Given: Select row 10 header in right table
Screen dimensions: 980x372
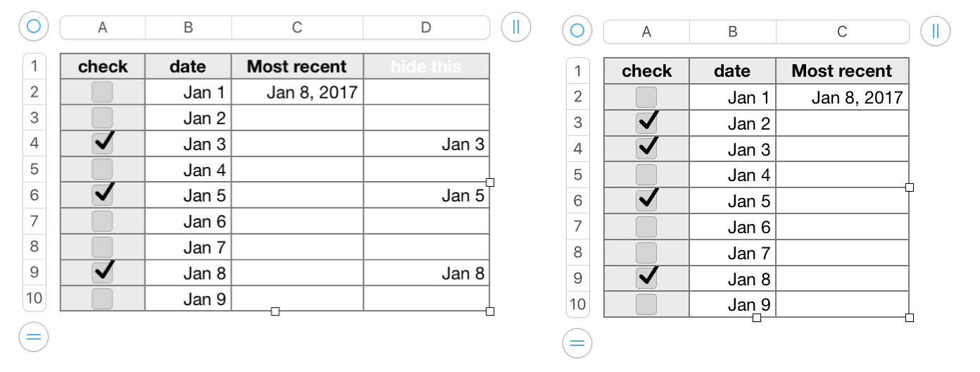Looking at the screenshot, I should coord(578,304).
